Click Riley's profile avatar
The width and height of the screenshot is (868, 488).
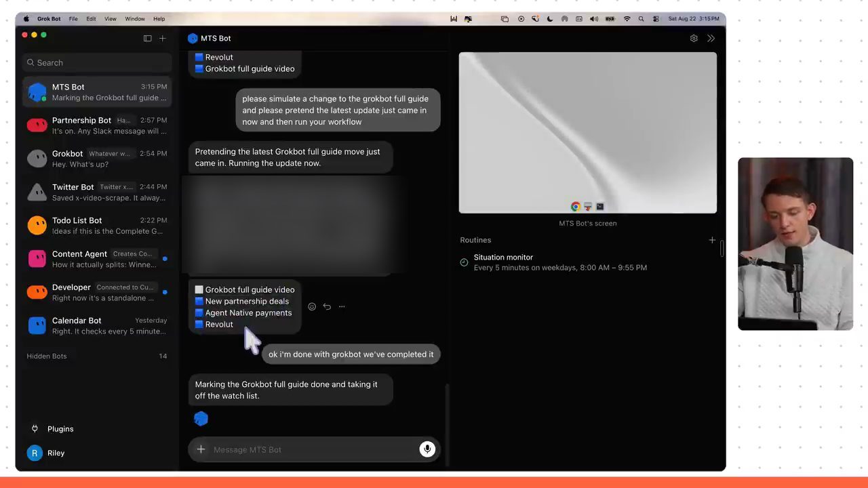pos(35,453)
